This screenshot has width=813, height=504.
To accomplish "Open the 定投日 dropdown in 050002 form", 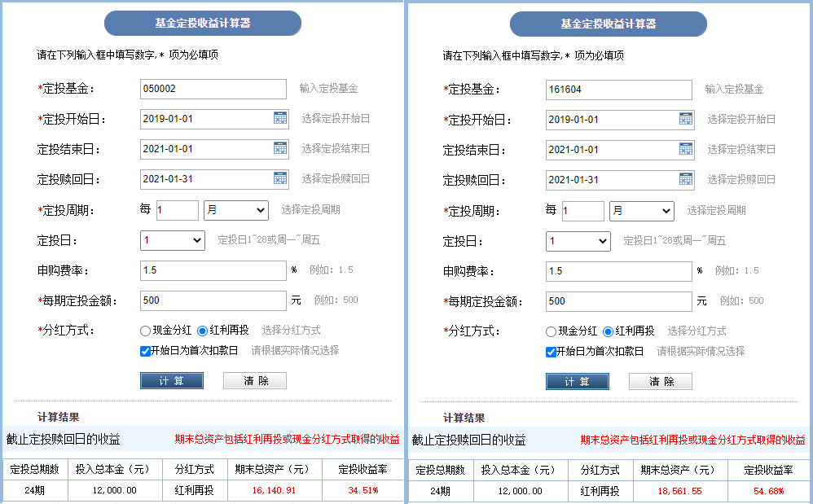I will (173, 240).
